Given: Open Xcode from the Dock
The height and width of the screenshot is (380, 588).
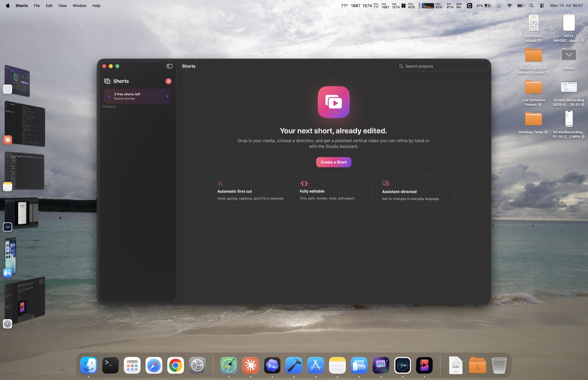Looking at the screenshot, I should pyautogui.click(x=294, y=365).
